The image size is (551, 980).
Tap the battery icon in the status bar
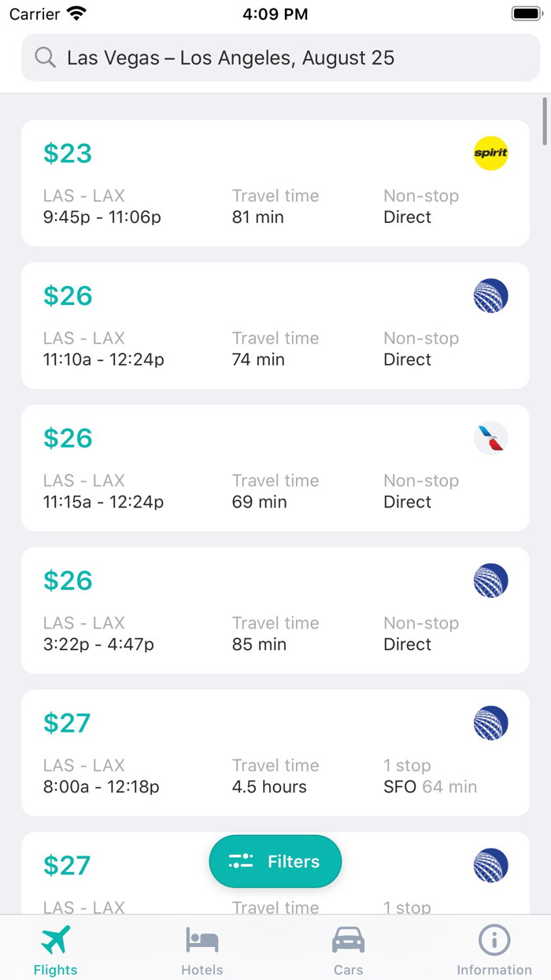(x=524, y=13)
